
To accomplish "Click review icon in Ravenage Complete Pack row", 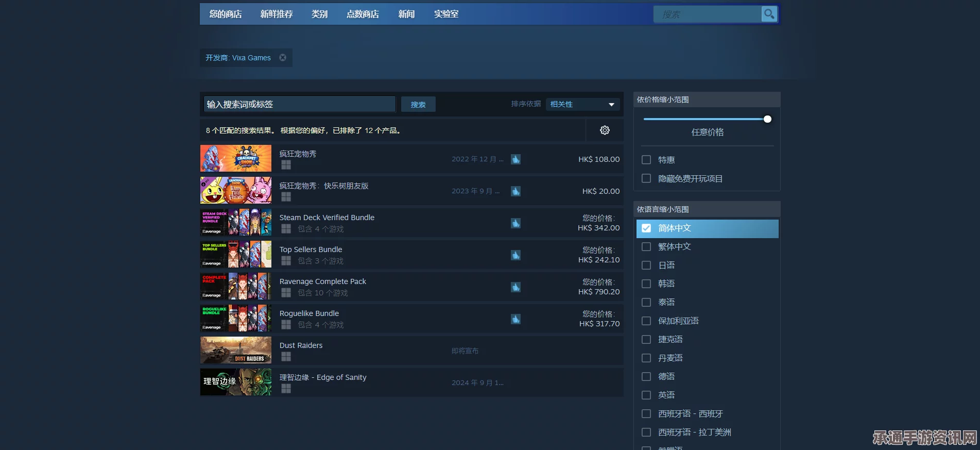I will pos(515,287).
